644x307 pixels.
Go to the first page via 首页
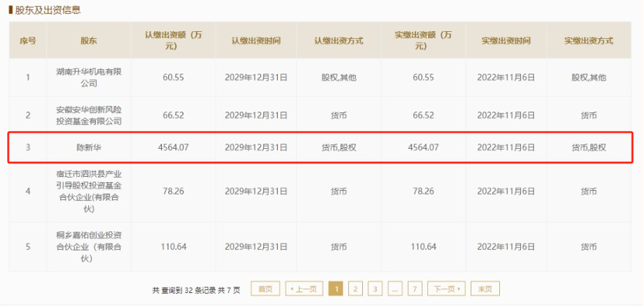coord(265,289)
